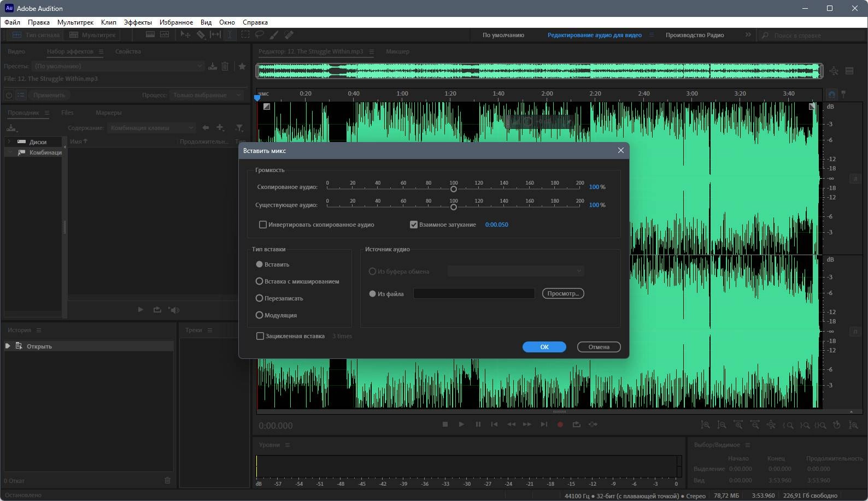868x501 pixels.
Task: Select the Slip tool
Action: (x=215, y=35)
